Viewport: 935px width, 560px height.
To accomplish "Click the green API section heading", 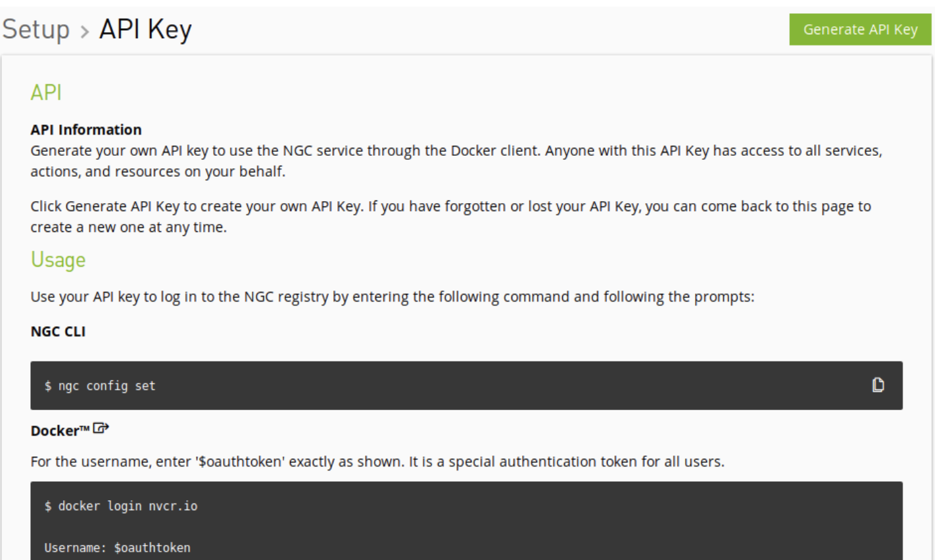I will click(x=46, y=93).
